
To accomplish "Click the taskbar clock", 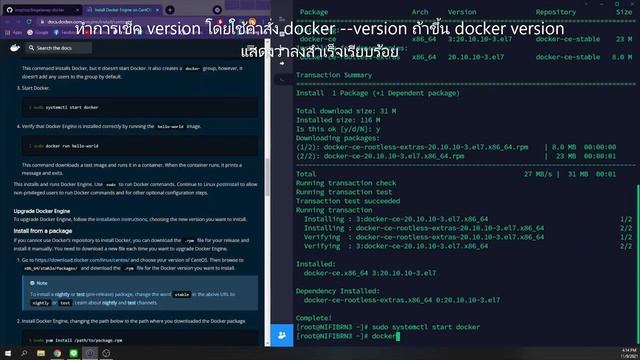I will (629, 353).
